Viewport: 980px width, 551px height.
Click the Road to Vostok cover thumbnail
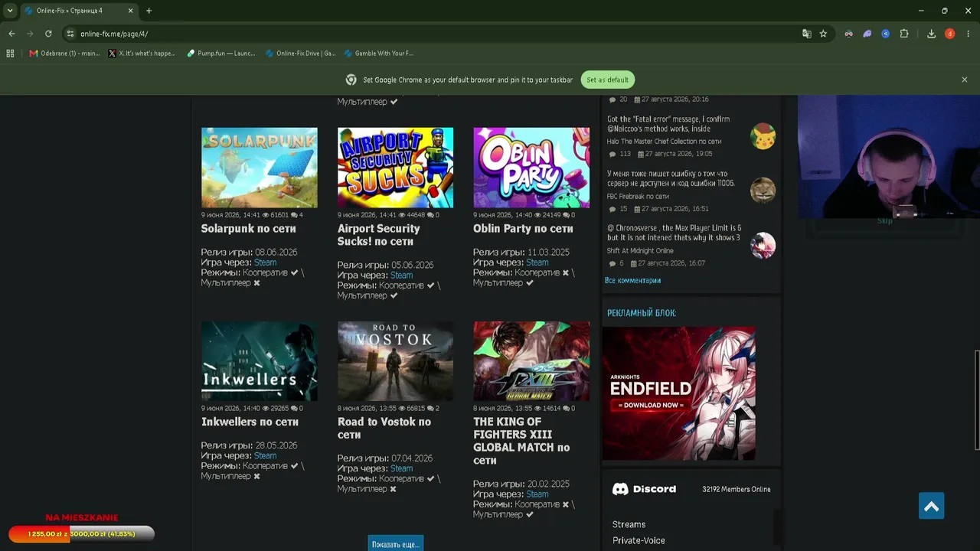tap(395, 361)
